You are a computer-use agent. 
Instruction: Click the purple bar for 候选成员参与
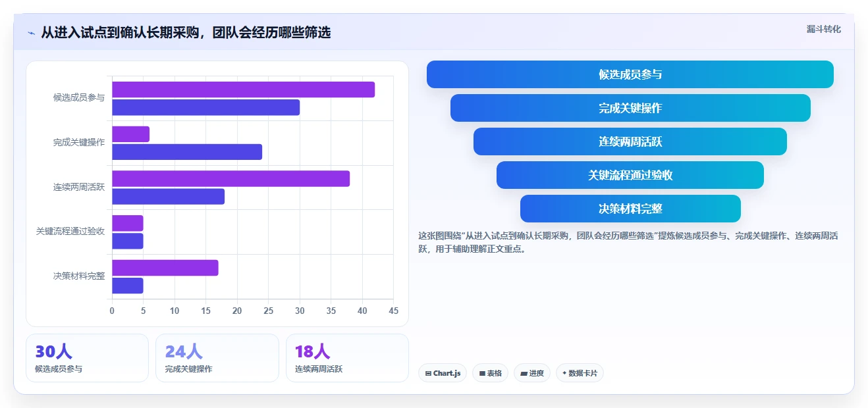[x=243, y=89]
